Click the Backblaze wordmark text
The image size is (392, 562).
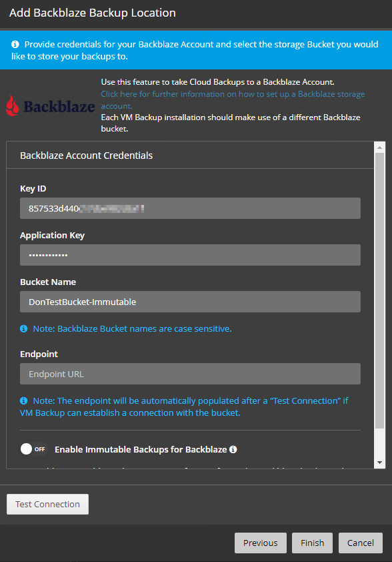tap(59, 106)
